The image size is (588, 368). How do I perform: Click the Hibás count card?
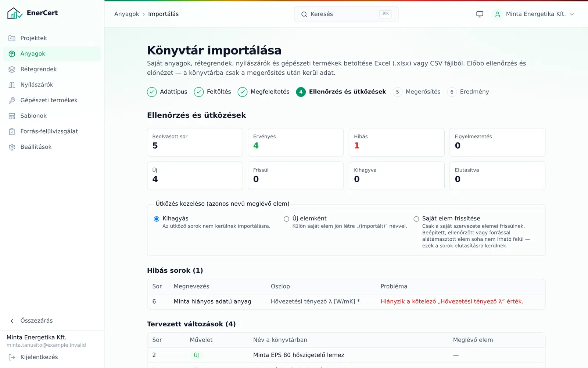pos(397,142)
